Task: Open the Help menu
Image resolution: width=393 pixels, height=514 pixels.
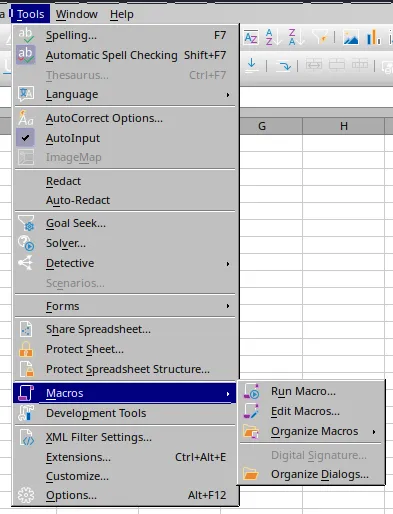Action: pyautogui.click(x=122, y=14)
